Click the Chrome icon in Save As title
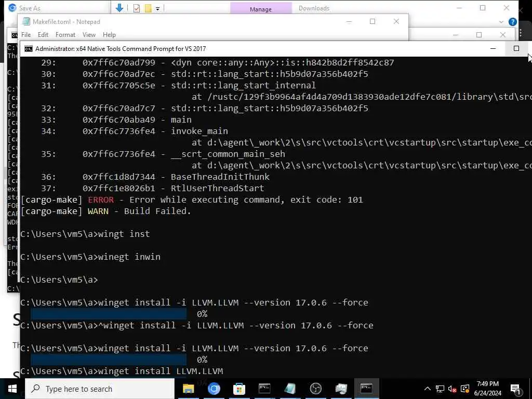532x399 pixels. [12, 8]
